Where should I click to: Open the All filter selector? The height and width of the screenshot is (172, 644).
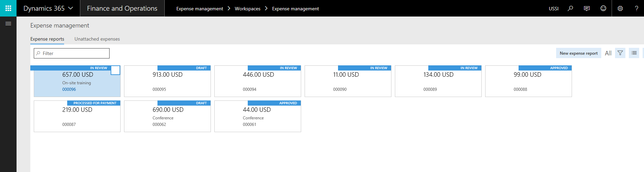(608, 53)
